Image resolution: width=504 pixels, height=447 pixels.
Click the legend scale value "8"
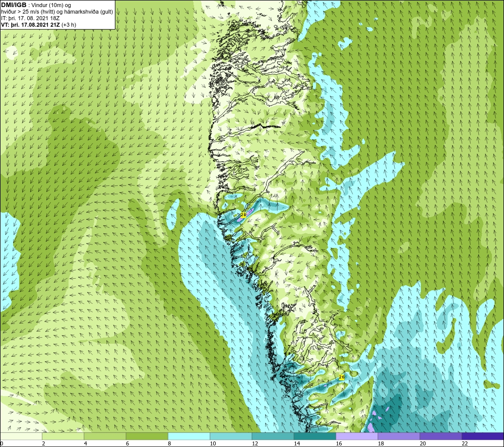click(169, 443)
